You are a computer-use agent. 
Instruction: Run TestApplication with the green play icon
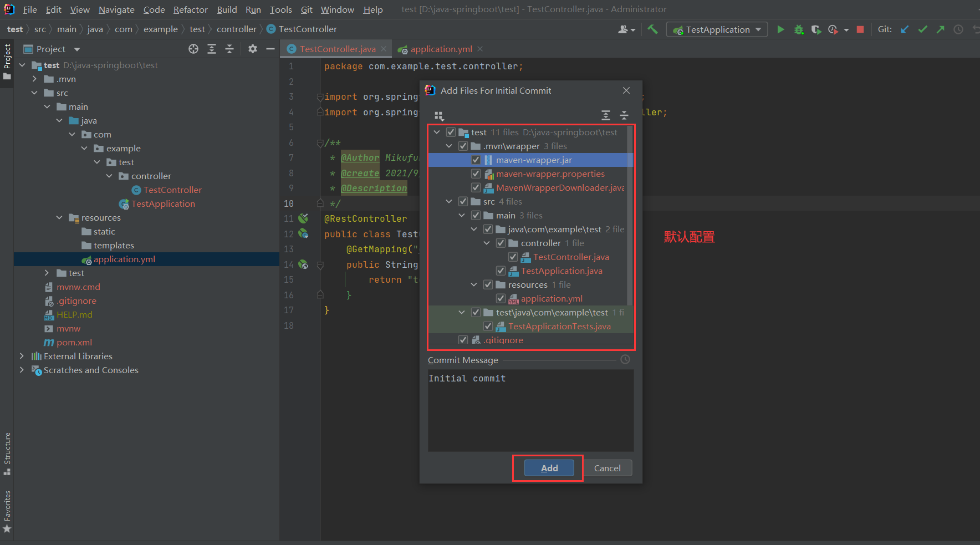tap(780, 29)
